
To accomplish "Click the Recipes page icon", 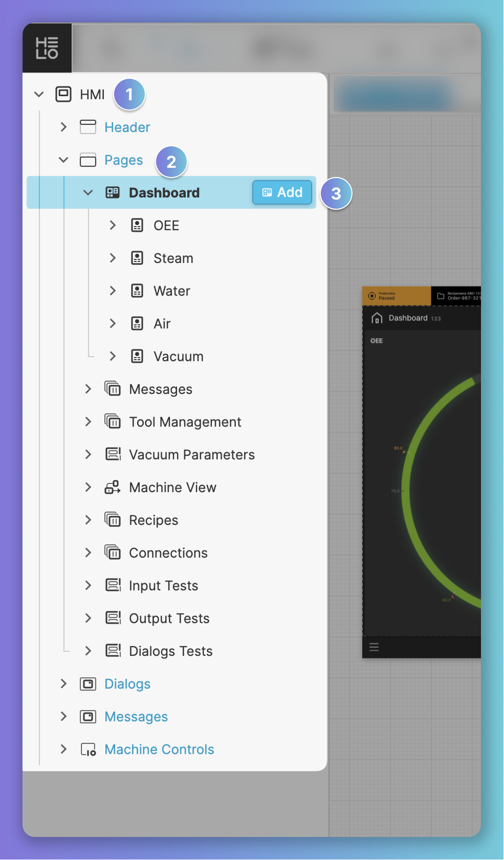I will [x=112, y=520].
